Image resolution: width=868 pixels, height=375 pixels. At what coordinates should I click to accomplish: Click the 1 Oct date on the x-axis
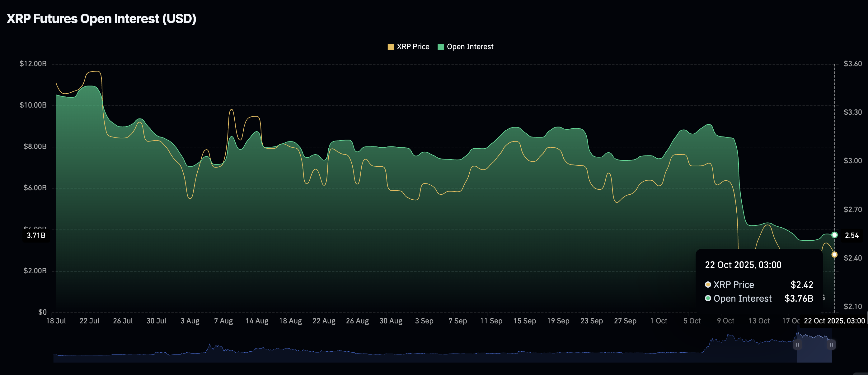coord(659,321)
